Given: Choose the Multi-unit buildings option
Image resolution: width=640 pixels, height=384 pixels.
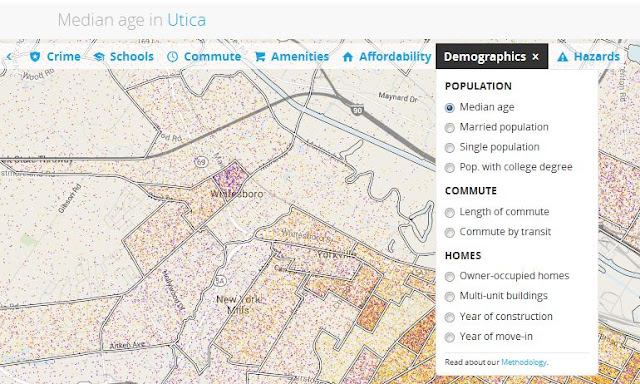Looking at the screenshot, I should tap(496, 296).
